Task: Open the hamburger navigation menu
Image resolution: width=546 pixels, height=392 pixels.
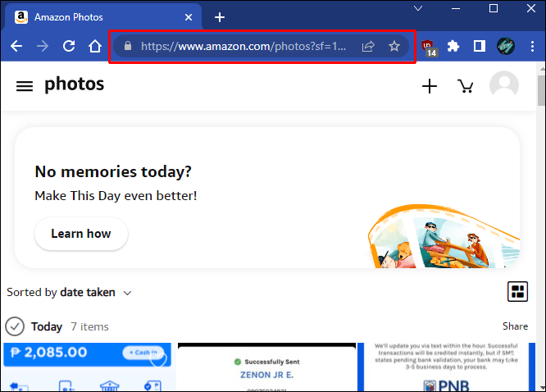Action: [25, 86]
